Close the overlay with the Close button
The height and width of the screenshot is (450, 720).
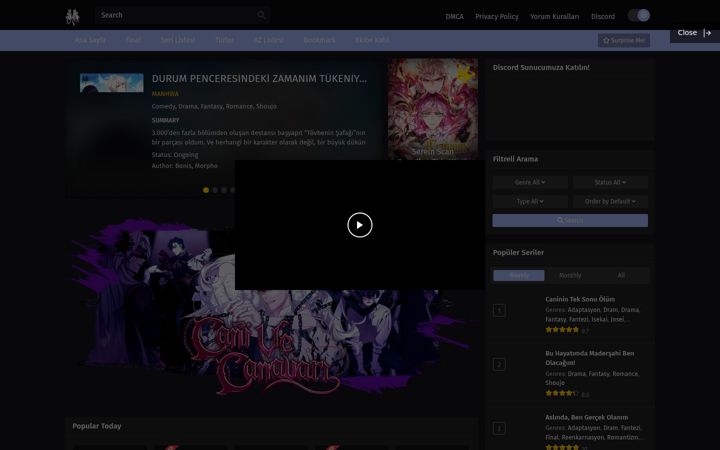pyautogui.click(x=694, y=33)
